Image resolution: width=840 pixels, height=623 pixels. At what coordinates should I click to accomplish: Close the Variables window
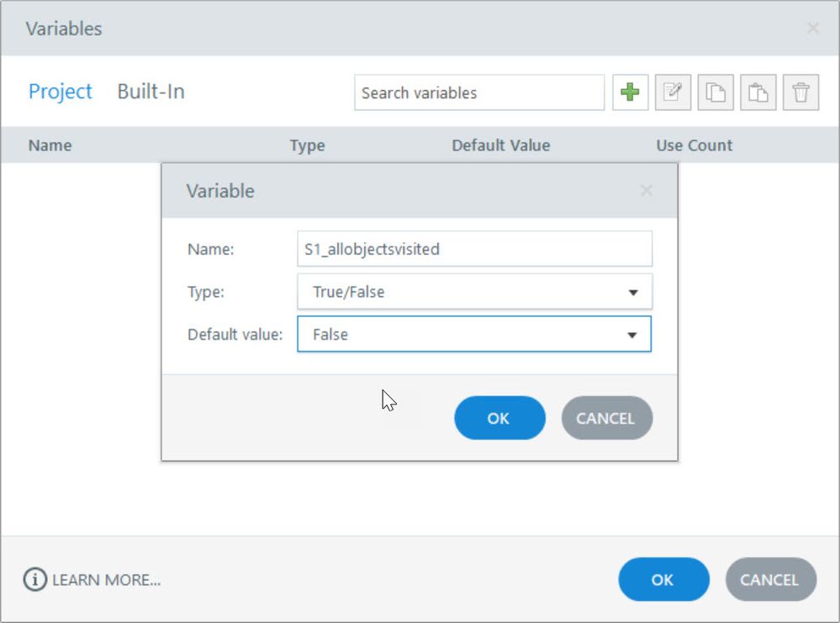(x=813, y=29)
